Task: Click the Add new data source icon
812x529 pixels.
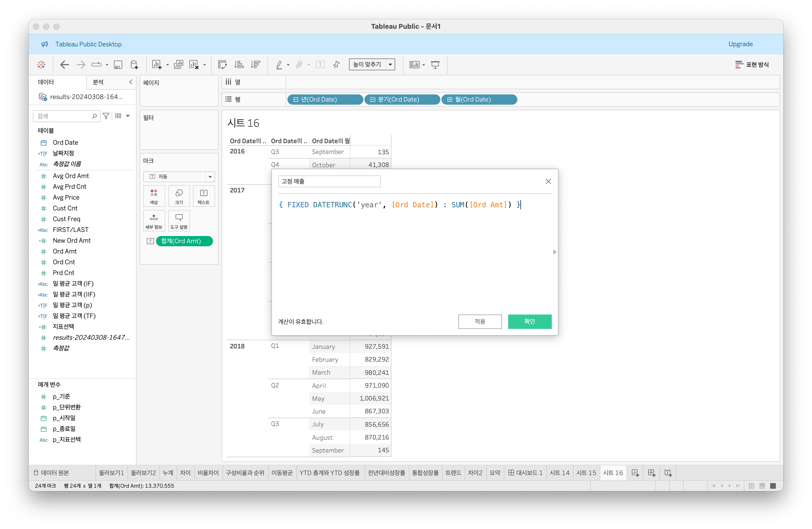Action: pos(134,65)
